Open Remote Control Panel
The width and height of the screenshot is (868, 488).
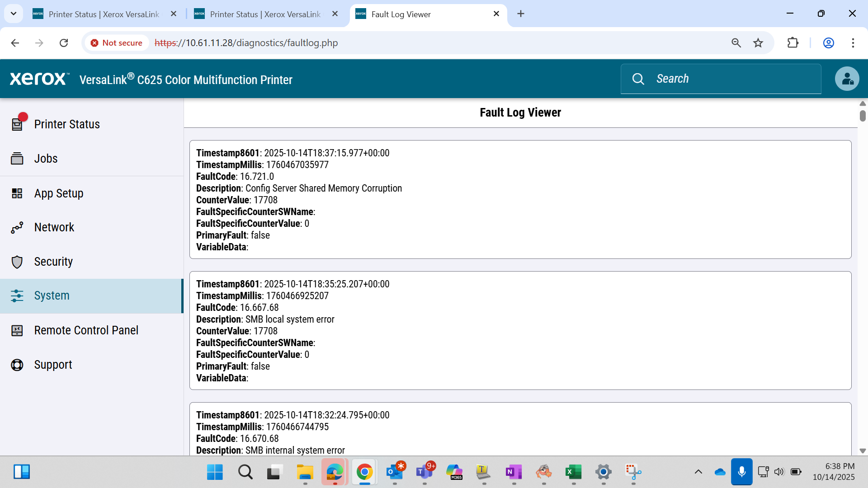(x=91, y=330)
